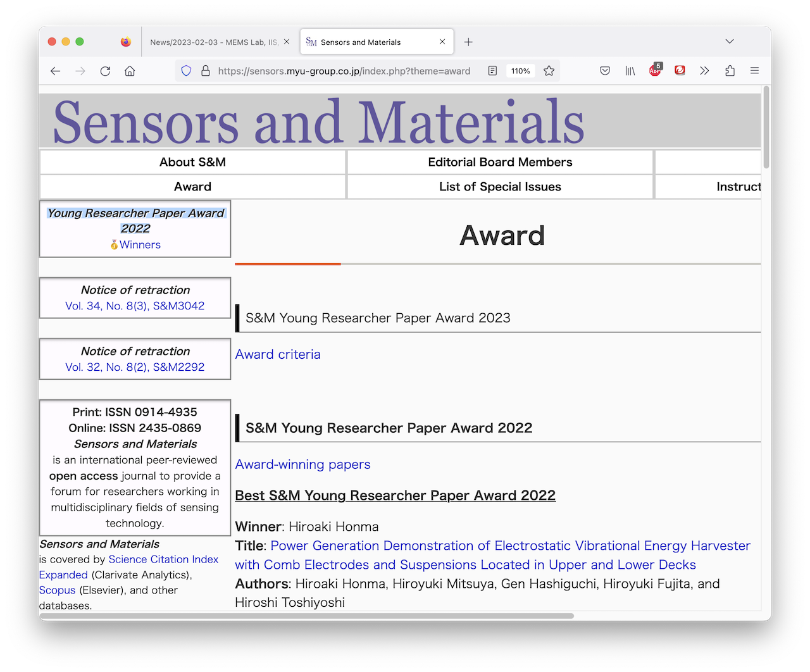The image size is (810, 672).
Task: Show site security padlock info
Action: click(206, 71)
